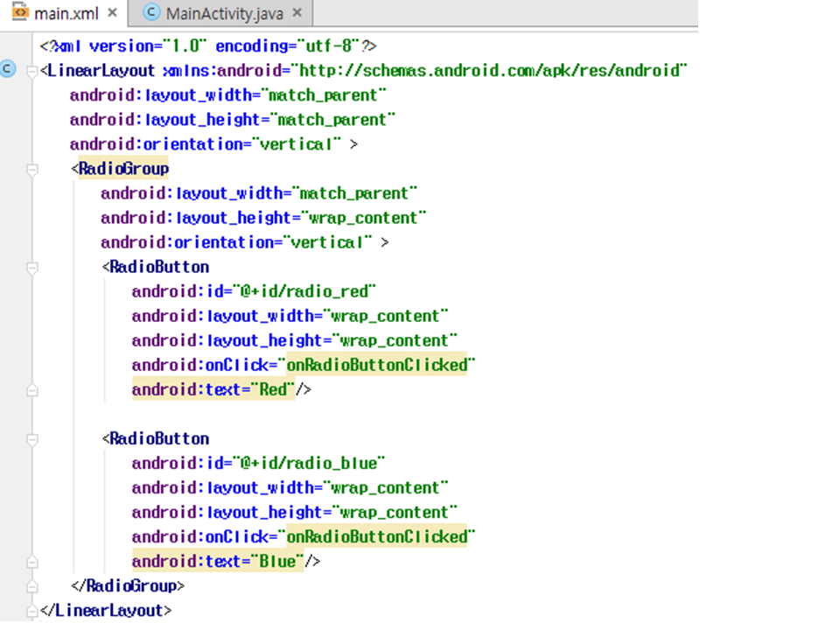
Task: Click the schemas.android.com namespace URL
Action: pyautogui.click(x=490, y=70)
